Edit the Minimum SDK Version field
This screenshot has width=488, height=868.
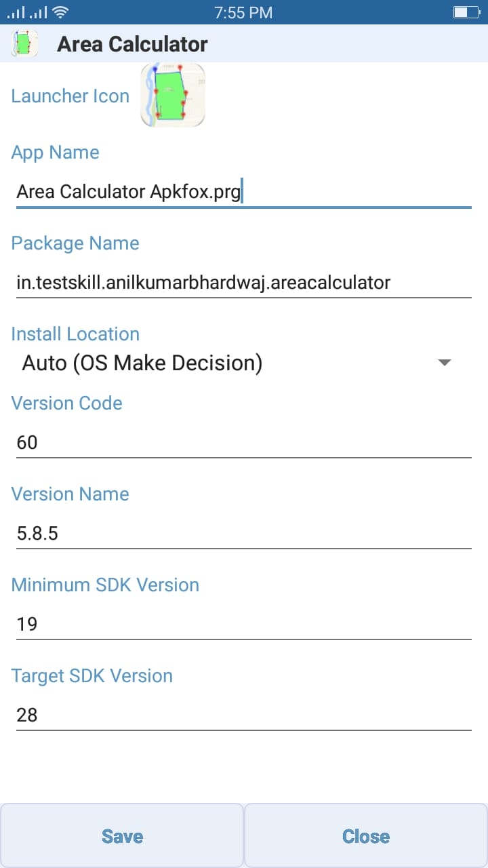243,624
